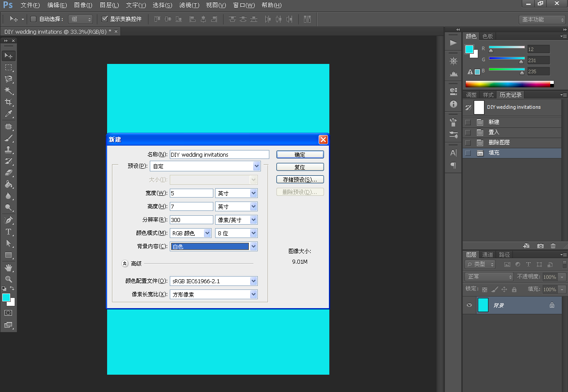Select the Lasso tool

pyautogui.click(x=8, y=79)
